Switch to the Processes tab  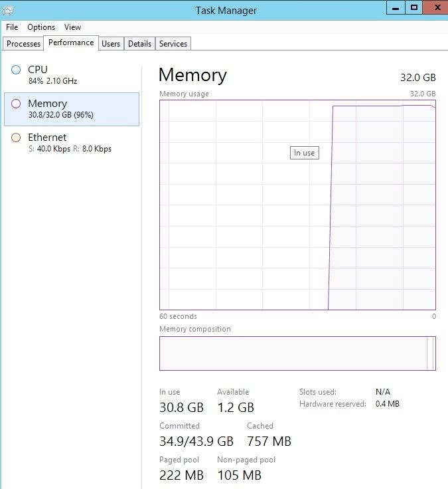[x=24, y=44]
